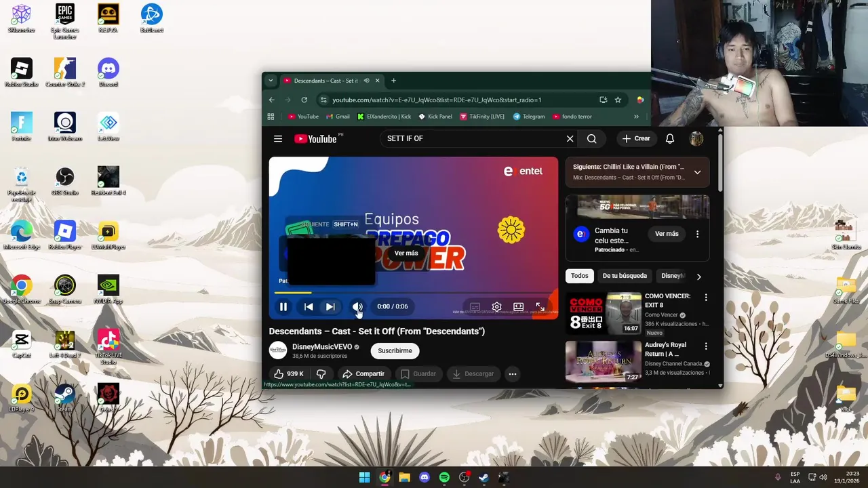Image resolution: width=868 pixels, height=488 pixels.
Task: Open Steam from the taskbar
Action: 484,478
